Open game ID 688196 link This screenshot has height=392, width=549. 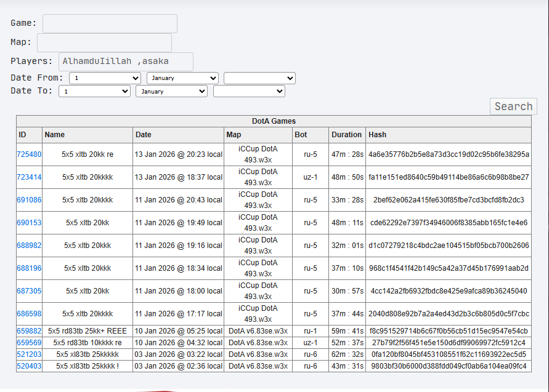(x=29, y=268)
